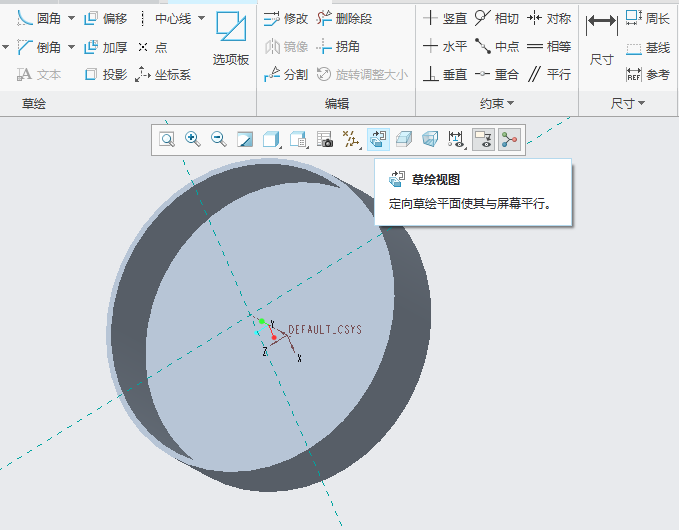Apply the 竖直 (Vertical) constraint
Viewport: 679px width, 530px height.
[445, 18]
